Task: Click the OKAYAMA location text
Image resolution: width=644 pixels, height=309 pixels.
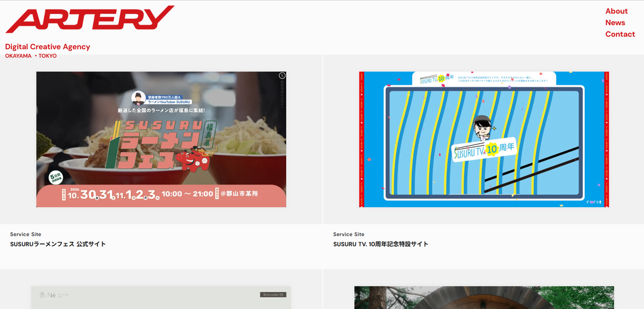Action: pyautogui.click(x=18, y=56)
